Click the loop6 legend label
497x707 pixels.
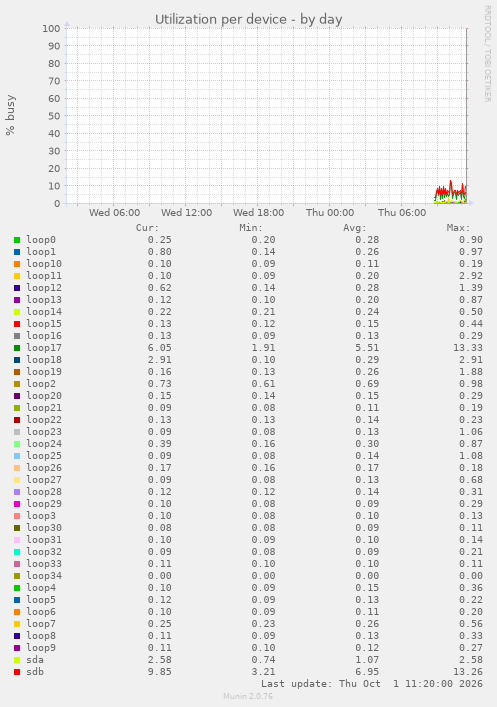[x=41, y=612]
